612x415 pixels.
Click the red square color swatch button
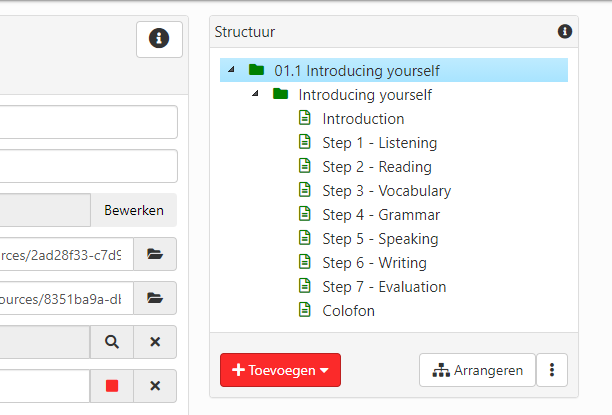click(111, 386)
